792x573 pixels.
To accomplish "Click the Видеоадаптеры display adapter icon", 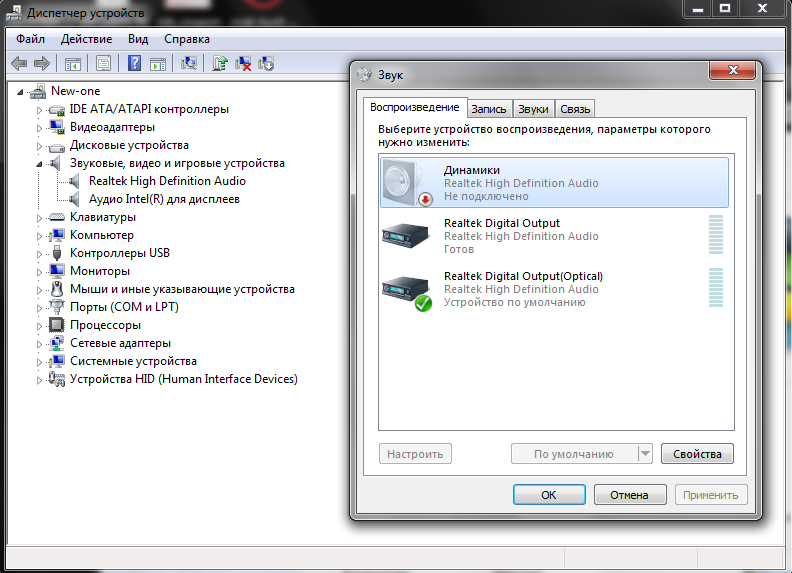I will point(57,127).
